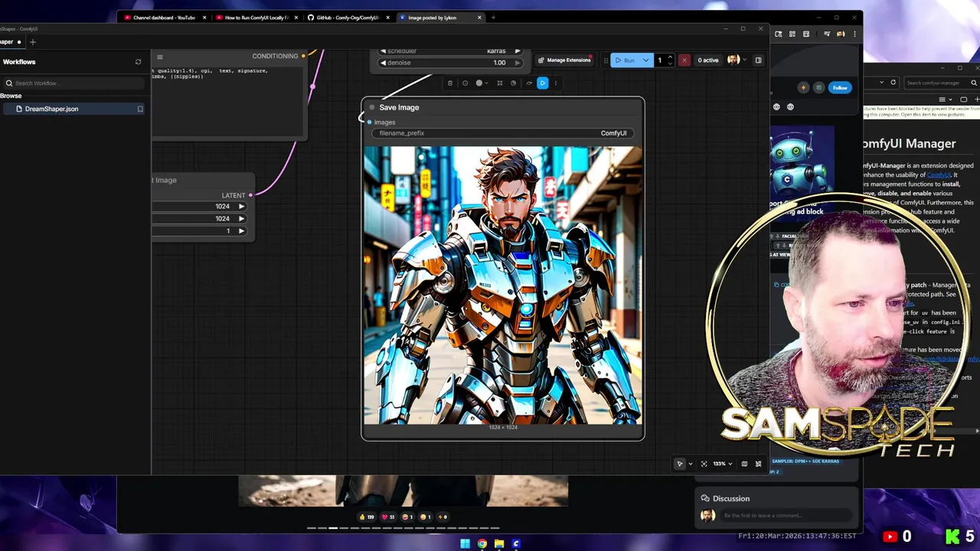Switch to GitHub Comfy-Org/ComfyUI tab
Screen dimensions: 980x551
(x=348, y=18)
